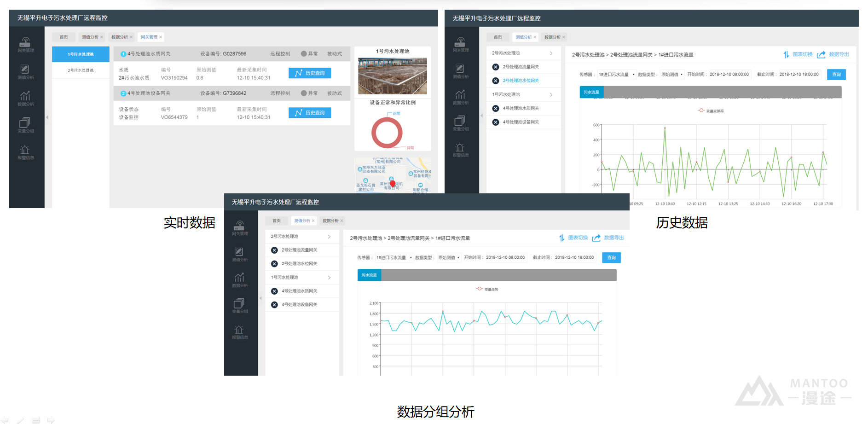The image size is (868, 424).
Task: Open 数据类型 dropdown in bottom panel
Action: (x=448, y=258)
